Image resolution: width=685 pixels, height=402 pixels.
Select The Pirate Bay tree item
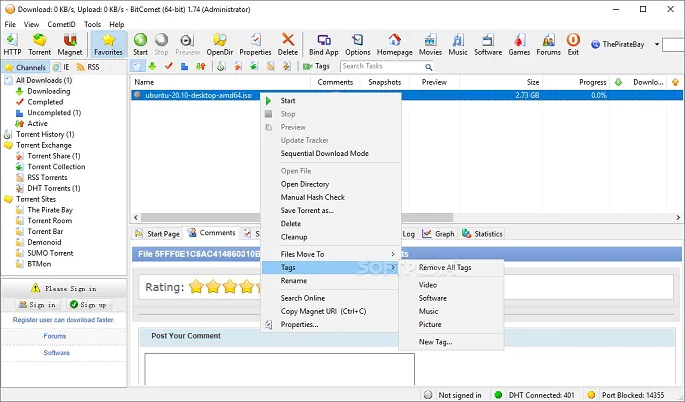tap(50, 210)
